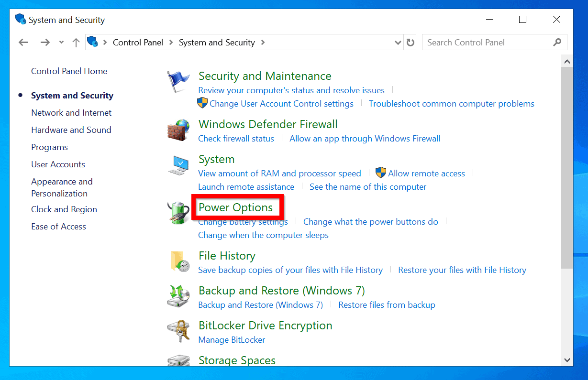Click See the name of this computer

[x=368, y=187]
